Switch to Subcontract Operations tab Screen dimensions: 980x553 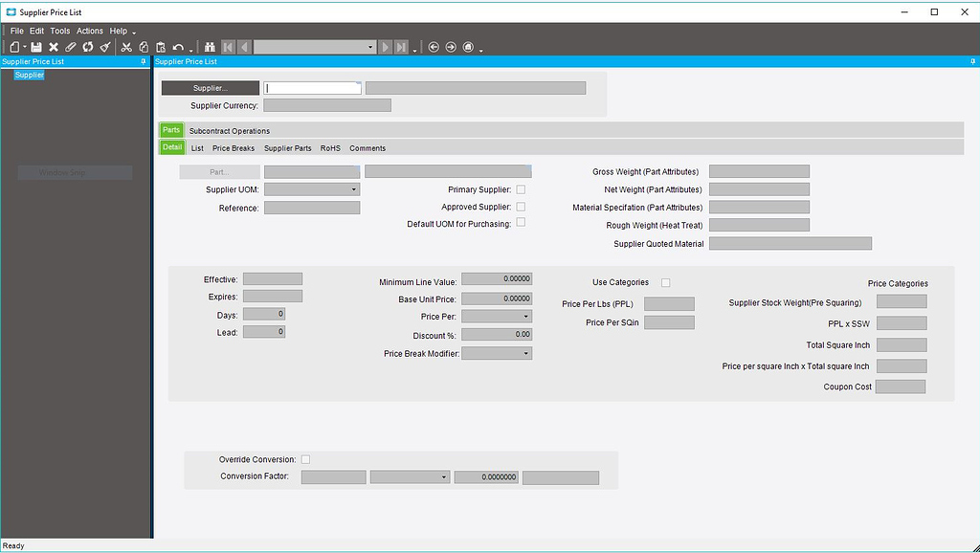pos(230,130)
